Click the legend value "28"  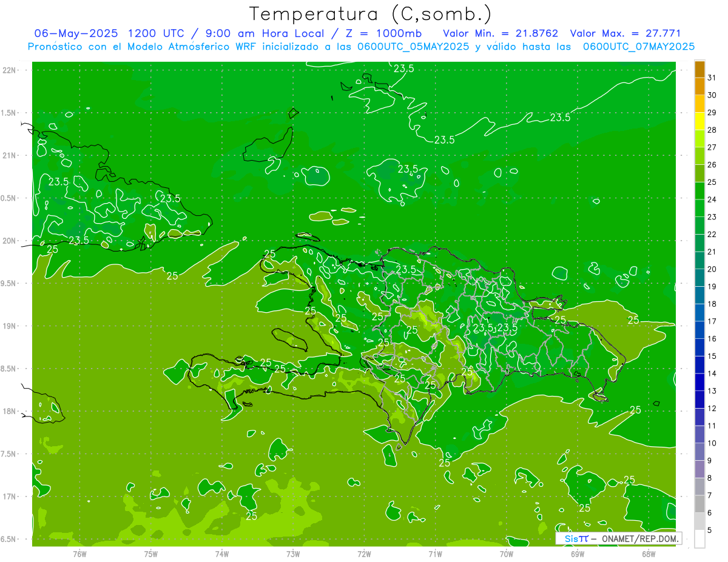pyautogui.click(x=712, y=130)
